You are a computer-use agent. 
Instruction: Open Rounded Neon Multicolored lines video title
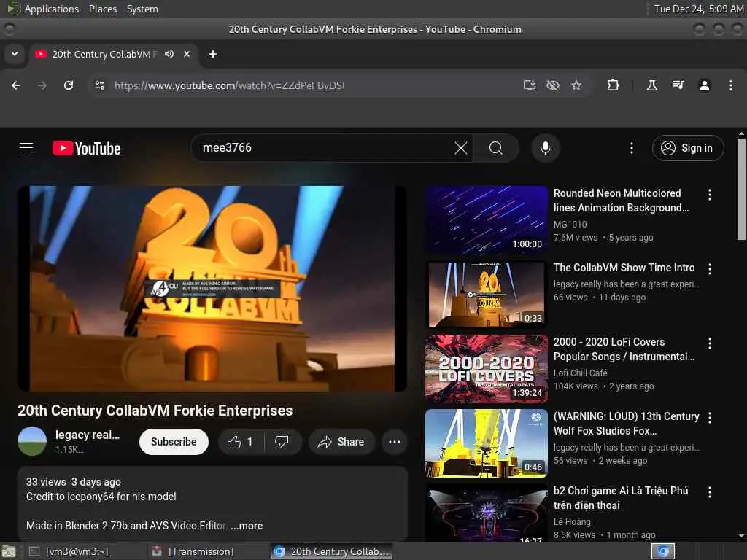(621, 201)
